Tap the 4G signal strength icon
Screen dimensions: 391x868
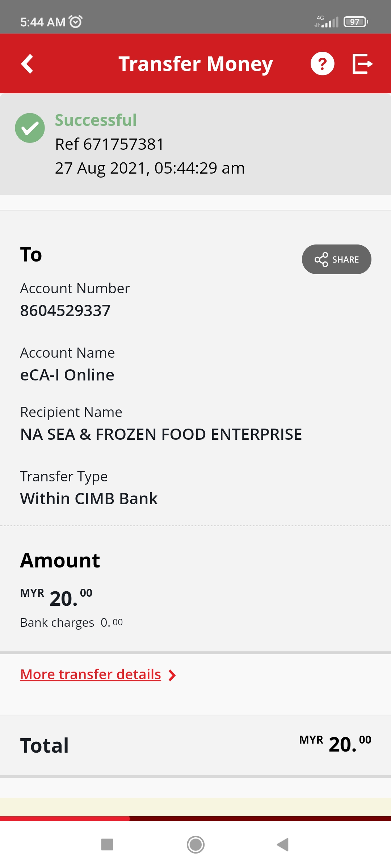(x=327, y=22)
